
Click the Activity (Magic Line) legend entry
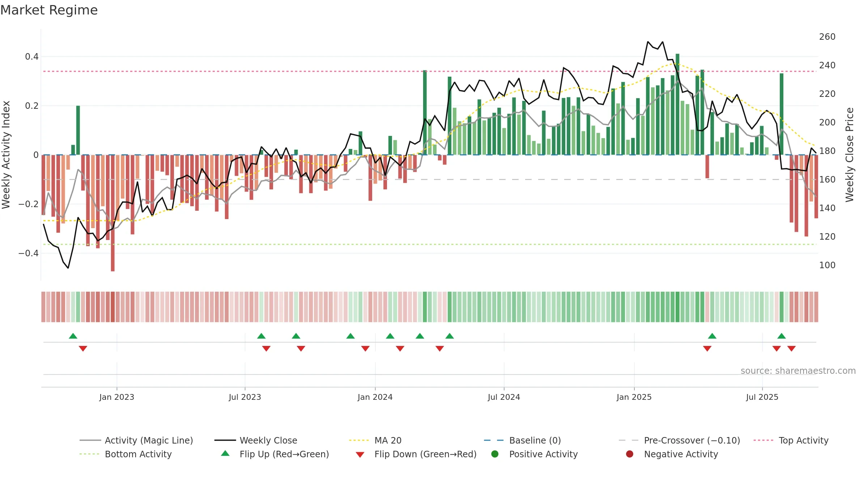click(136, 440)
